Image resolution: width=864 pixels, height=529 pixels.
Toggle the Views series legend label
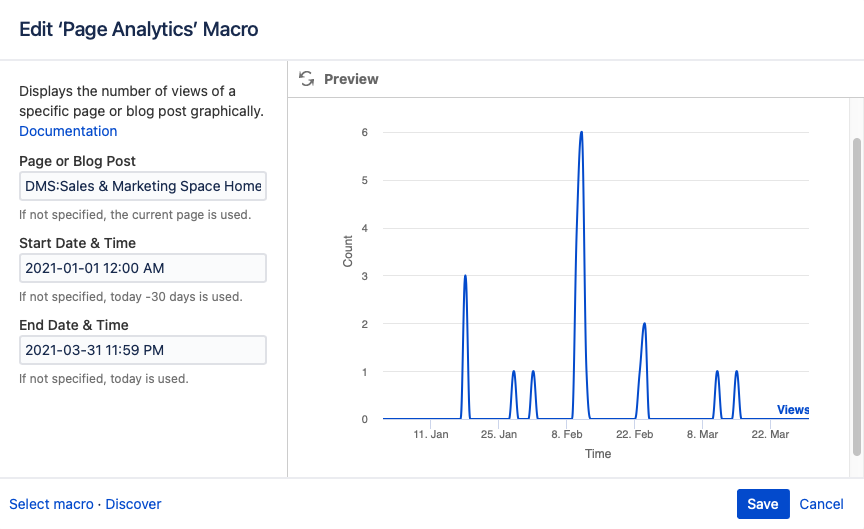(792, 410)
